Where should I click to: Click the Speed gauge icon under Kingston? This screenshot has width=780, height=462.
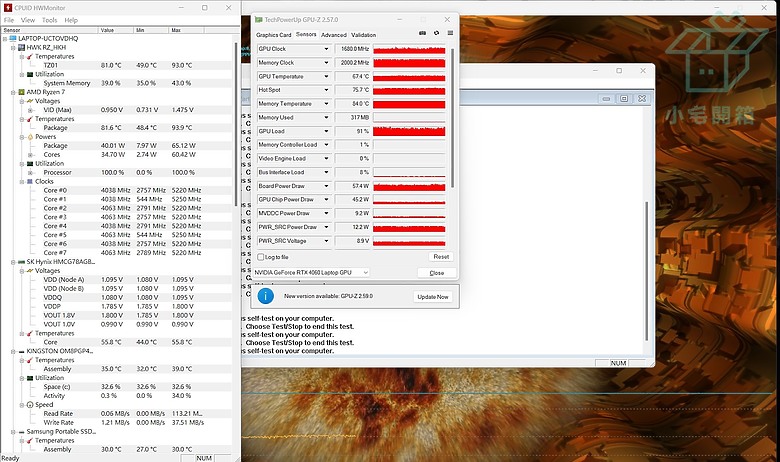[x=30, y=405]
